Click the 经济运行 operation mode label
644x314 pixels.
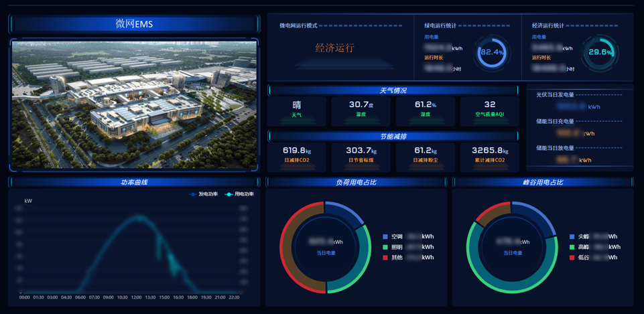(x=334, y=48)
